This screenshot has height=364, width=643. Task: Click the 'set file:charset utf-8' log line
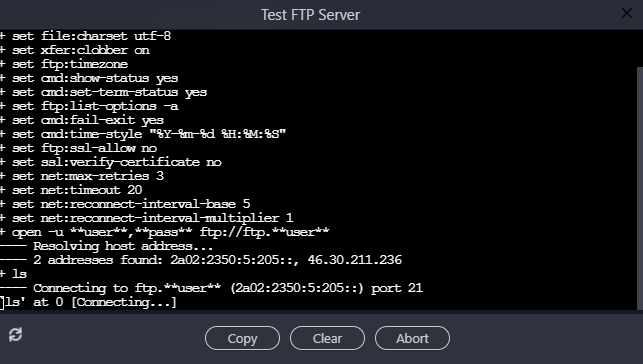[85, 36]
